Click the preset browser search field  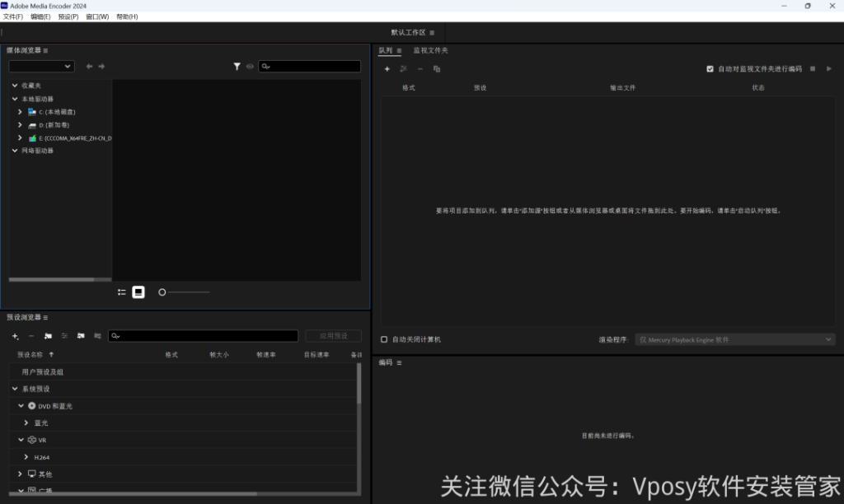(204, 336)
